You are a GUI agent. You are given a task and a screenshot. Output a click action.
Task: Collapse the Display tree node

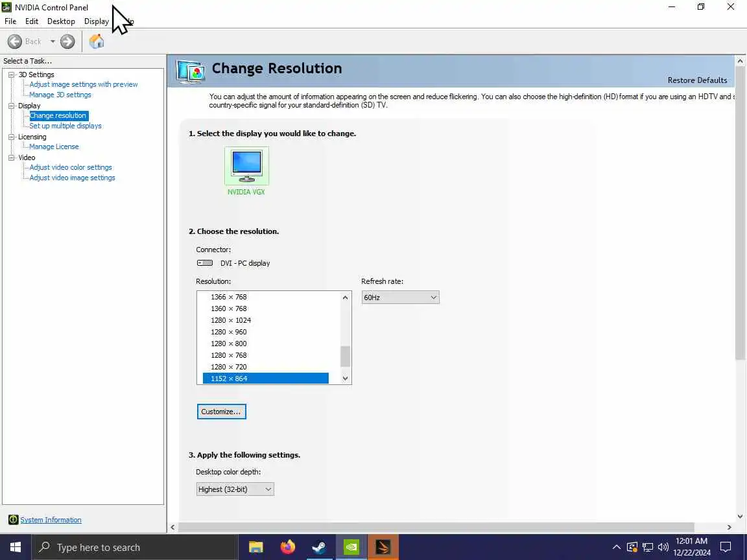pos(12,106)
